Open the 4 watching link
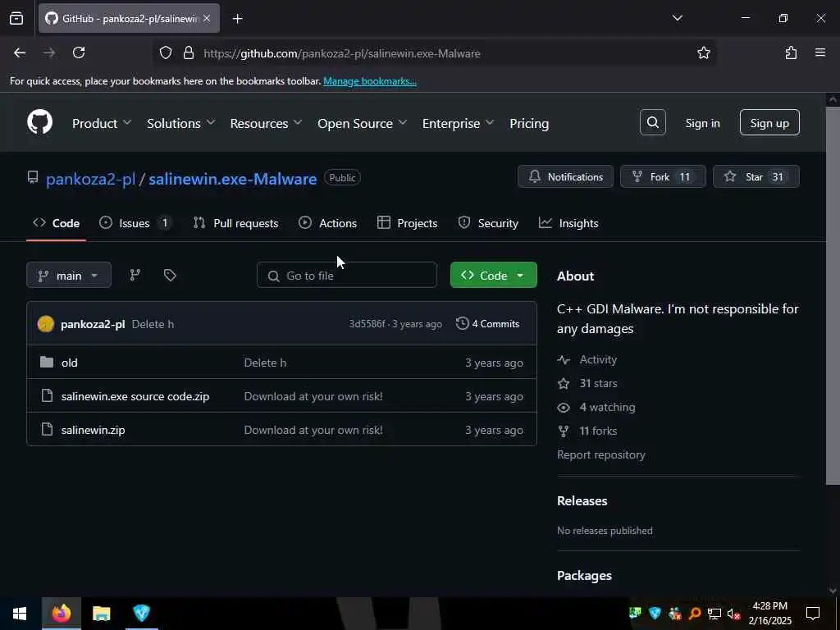Viewport: 840px width, 630px height. pyautogui.click(x=607, y=407)
